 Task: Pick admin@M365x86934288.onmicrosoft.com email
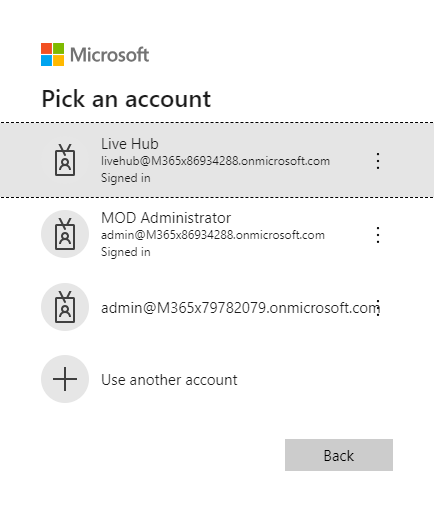pyautogui.click(x=213, y=235)
